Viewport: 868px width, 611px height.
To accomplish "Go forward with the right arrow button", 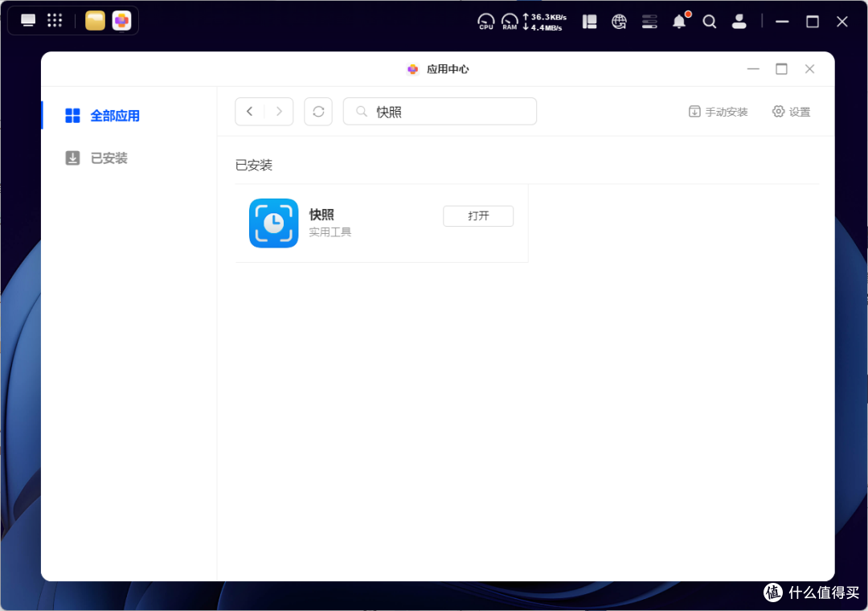I will click(x=279, y=111).
